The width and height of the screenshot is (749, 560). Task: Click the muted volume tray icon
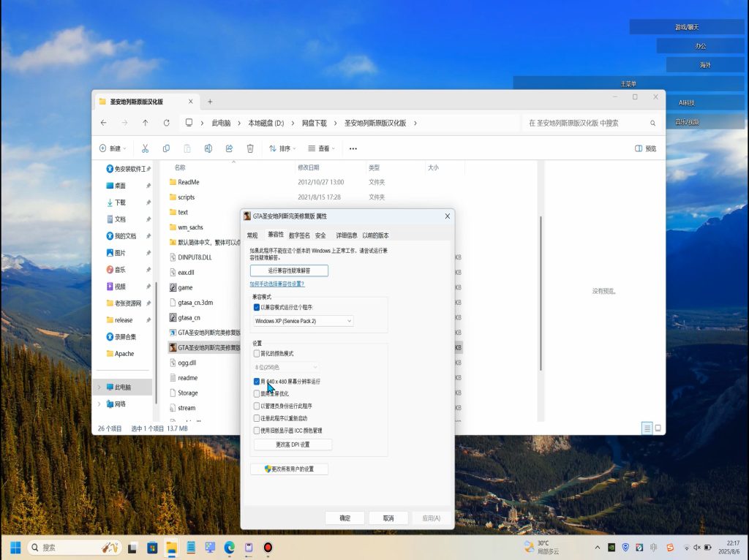(697, 548)
